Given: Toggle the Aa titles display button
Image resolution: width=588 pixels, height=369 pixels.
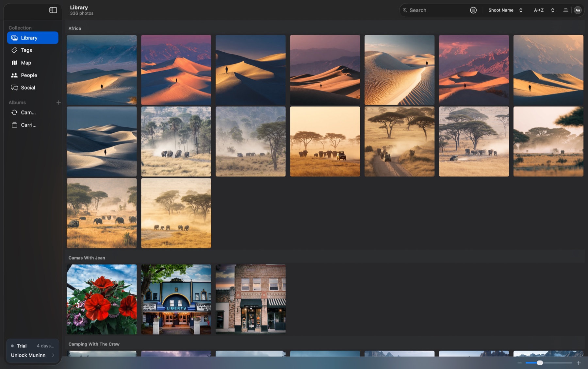Looking at the screenshot, I should coord(578,10).
